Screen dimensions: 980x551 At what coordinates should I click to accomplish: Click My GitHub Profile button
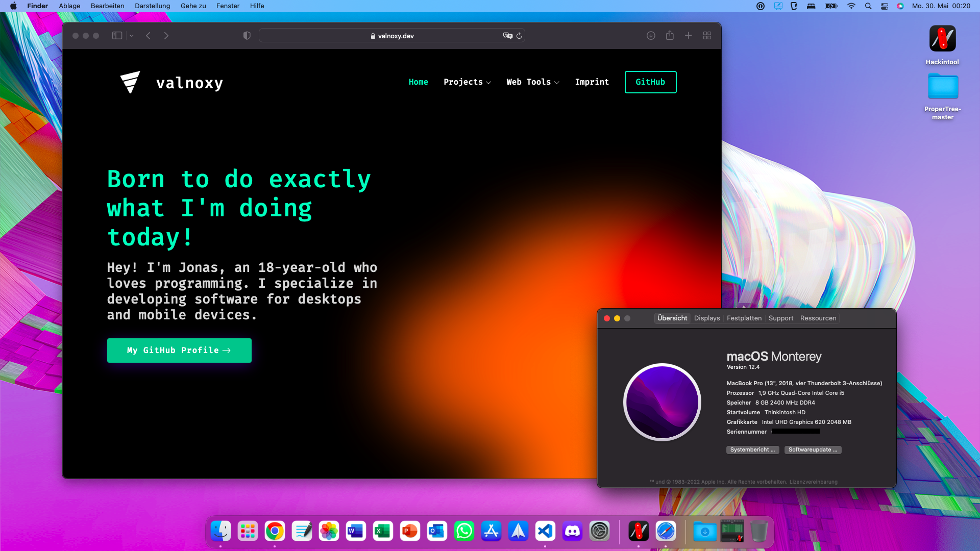pyautogui.click(x=179, y=350)
